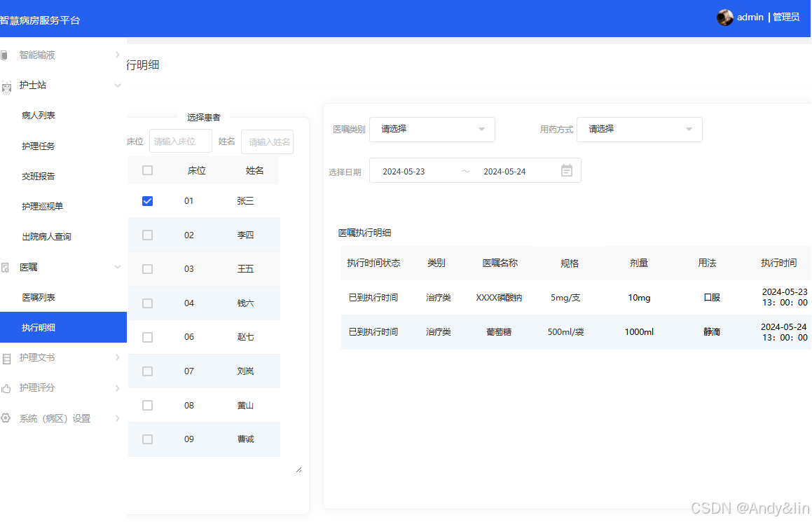Check the checkbox for bed 06 赵七

pyautogui.click(x=148, y=337)
